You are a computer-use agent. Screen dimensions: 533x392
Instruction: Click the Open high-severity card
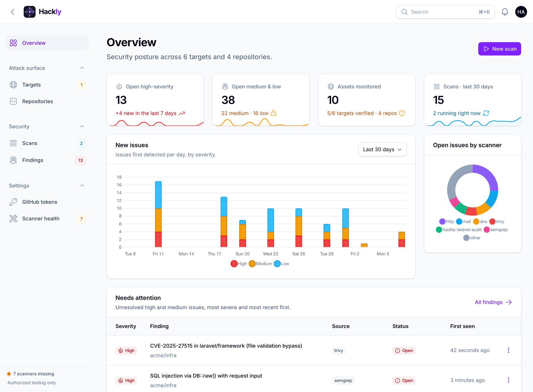pyautogui.click(x=155, y=100)
